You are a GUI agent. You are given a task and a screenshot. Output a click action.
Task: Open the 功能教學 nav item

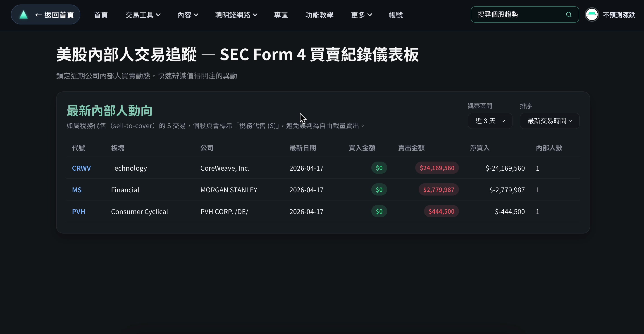tap(320, 15)
